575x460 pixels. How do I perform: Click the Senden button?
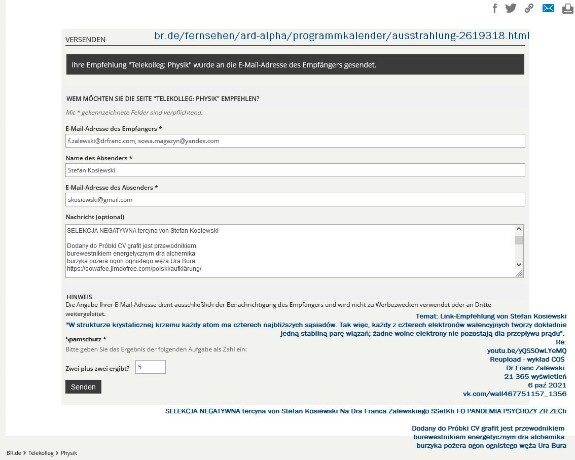click(x=83, y=387)
